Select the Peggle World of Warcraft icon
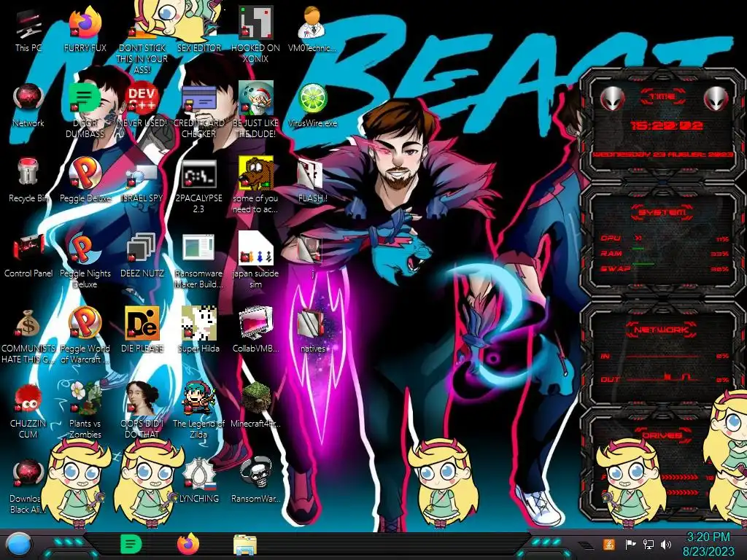Image resolution: width=747 pixels, height=560 pixels. [85, 324]
